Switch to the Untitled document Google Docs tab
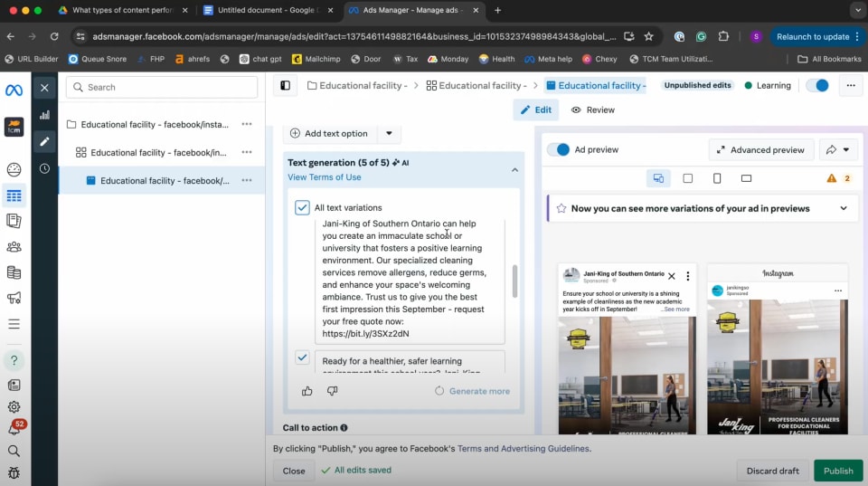Screen dimensions: 868x486 268,10
